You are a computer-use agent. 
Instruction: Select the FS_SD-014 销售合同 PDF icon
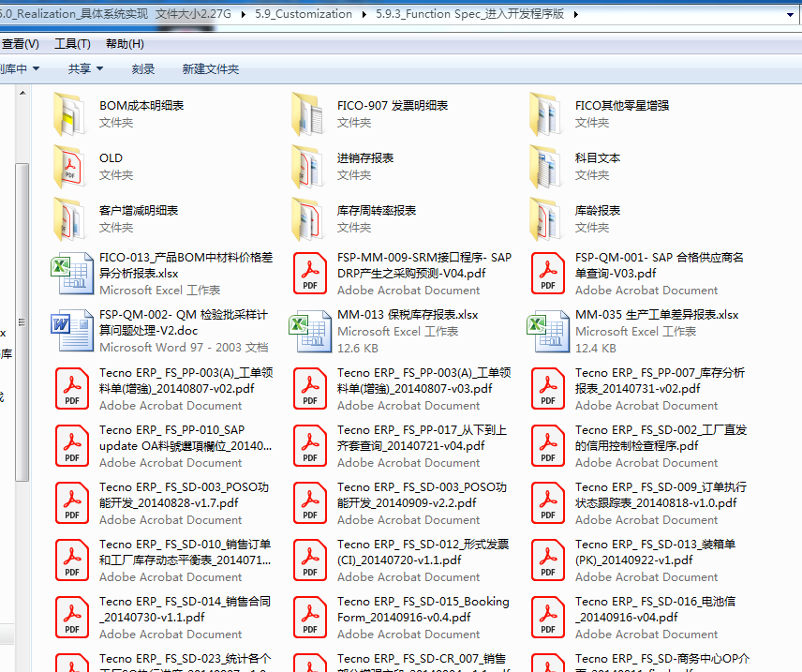[x=71, y=618]
